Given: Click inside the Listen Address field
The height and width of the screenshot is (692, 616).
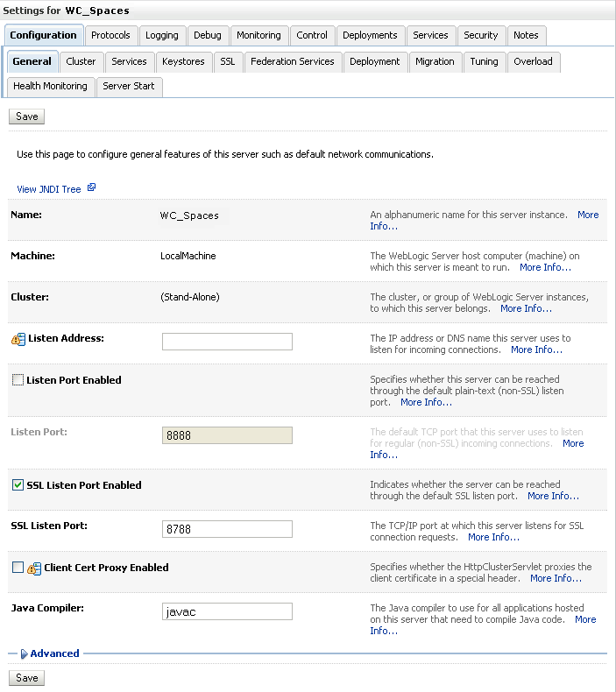Looking at the screenshot, I should point(227,342).
